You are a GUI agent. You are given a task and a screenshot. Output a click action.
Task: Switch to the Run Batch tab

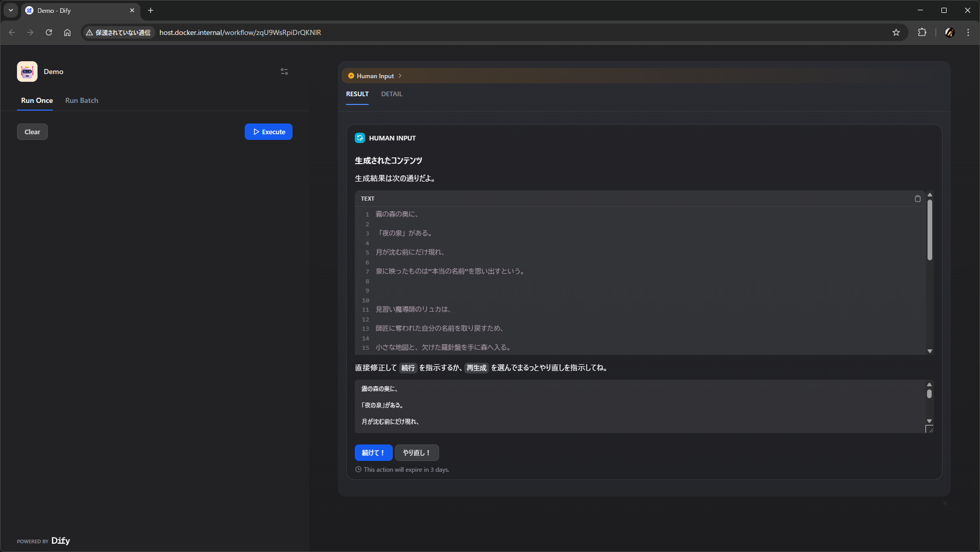[x=82, y=100]
